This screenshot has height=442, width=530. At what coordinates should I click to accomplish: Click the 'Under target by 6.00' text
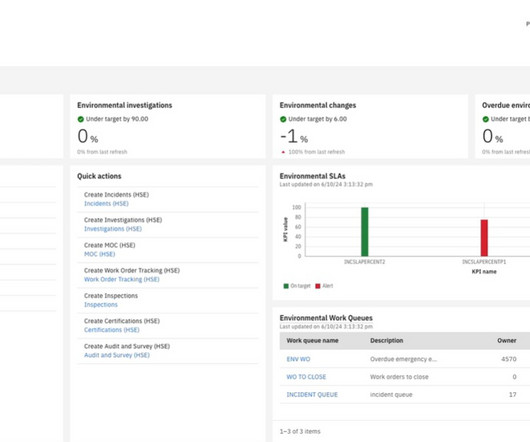click(x=317, y=119)
